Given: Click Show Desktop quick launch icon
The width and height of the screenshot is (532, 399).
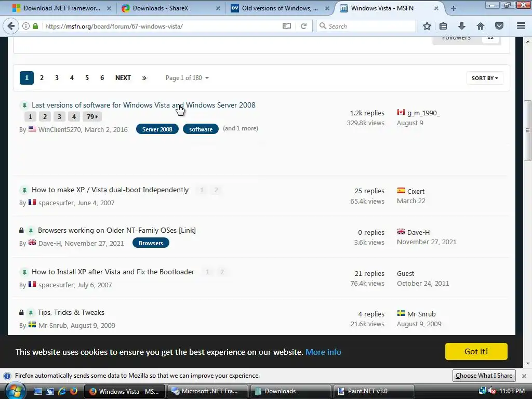Looking at the screenshot, I should (37, 391).
